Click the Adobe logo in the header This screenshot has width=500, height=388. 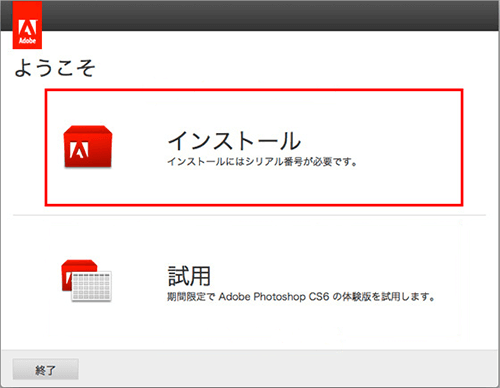27,25
